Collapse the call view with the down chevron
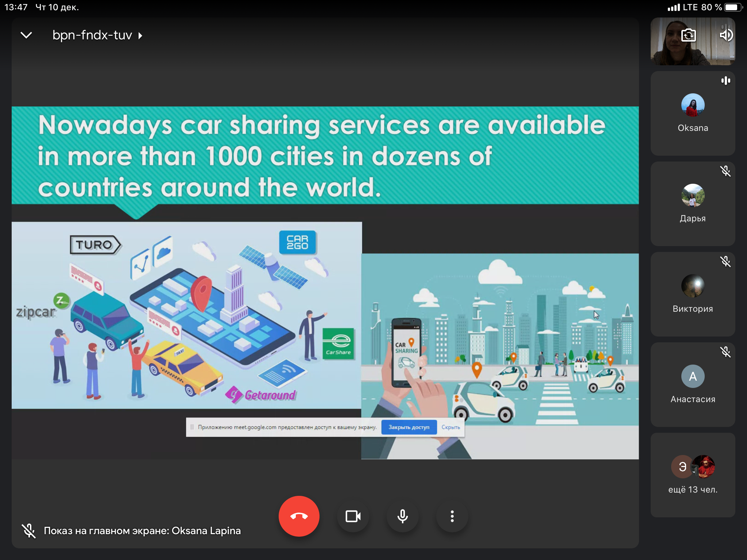 click(x=26, y=35)
